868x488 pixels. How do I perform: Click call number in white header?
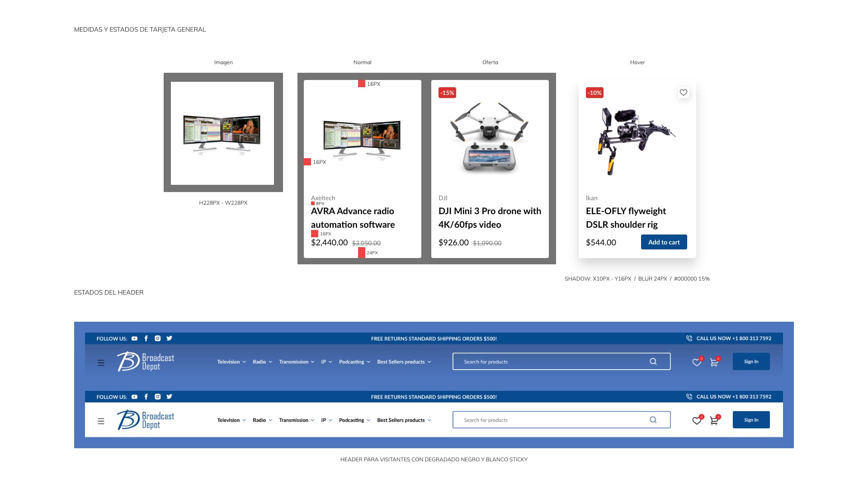(x=734, y=397)
